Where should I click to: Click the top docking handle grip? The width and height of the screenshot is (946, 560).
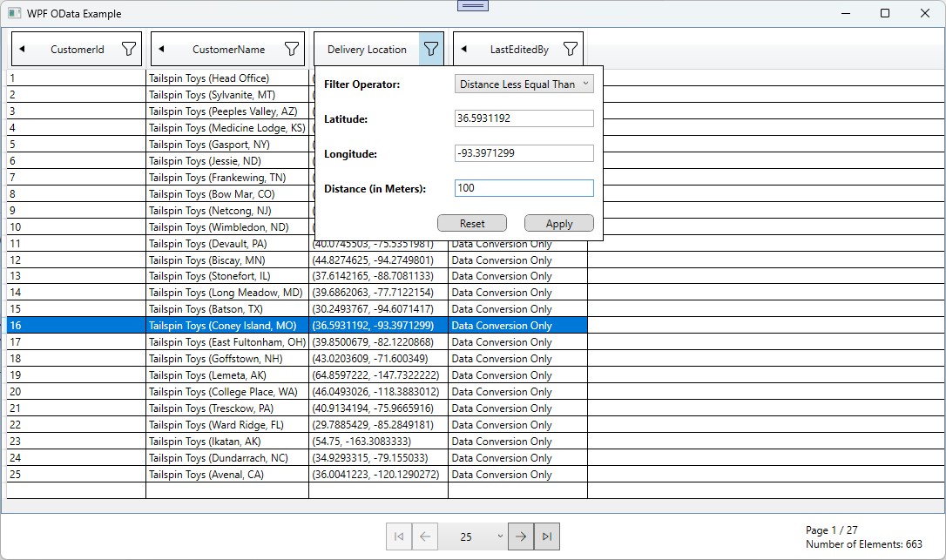pyautogui.click(x=473, y=5)
